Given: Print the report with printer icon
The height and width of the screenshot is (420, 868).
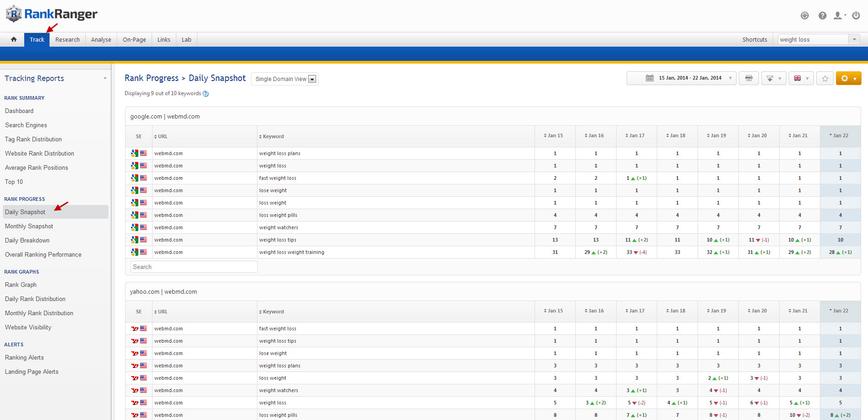Looking at the screenshot, I should pyautogui.click(x=749, y=78).
